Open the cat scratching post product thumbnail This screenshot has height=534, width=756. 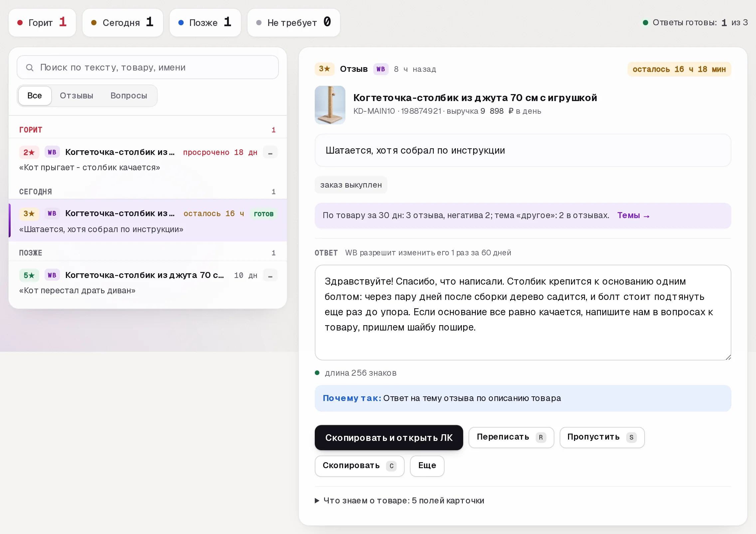330,105
